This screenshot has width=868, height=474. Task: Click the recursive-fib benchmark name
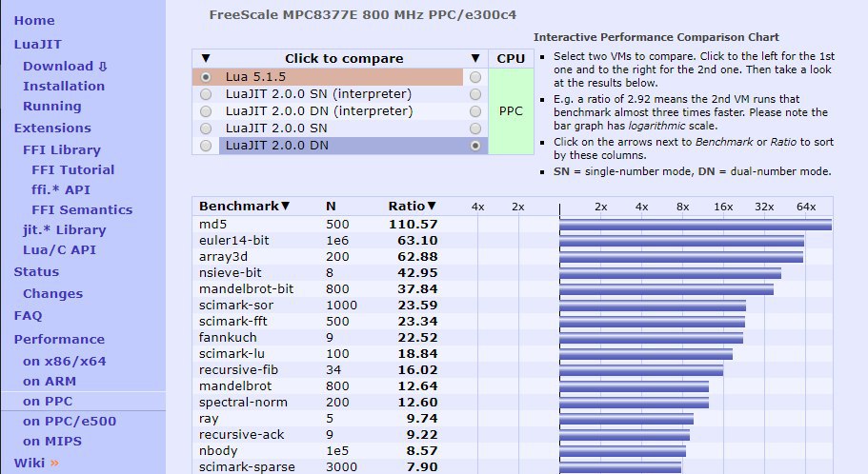238,369
